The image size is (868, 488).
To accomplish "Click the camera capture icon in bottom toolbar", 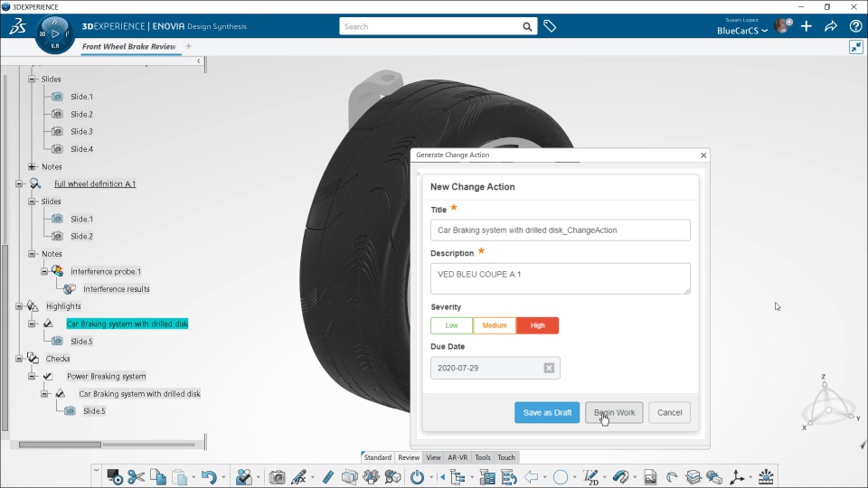I will [x=277, y=477].
